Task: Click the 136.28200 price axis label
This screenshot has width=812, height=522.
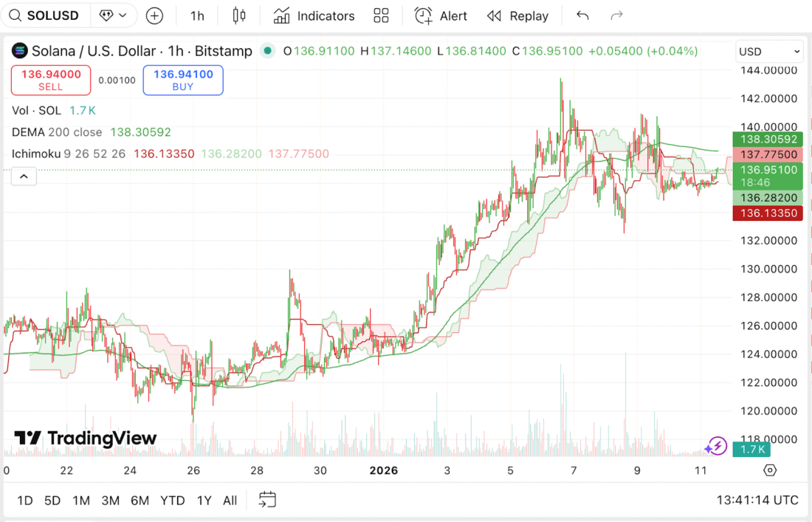Action: coord(768,198)
